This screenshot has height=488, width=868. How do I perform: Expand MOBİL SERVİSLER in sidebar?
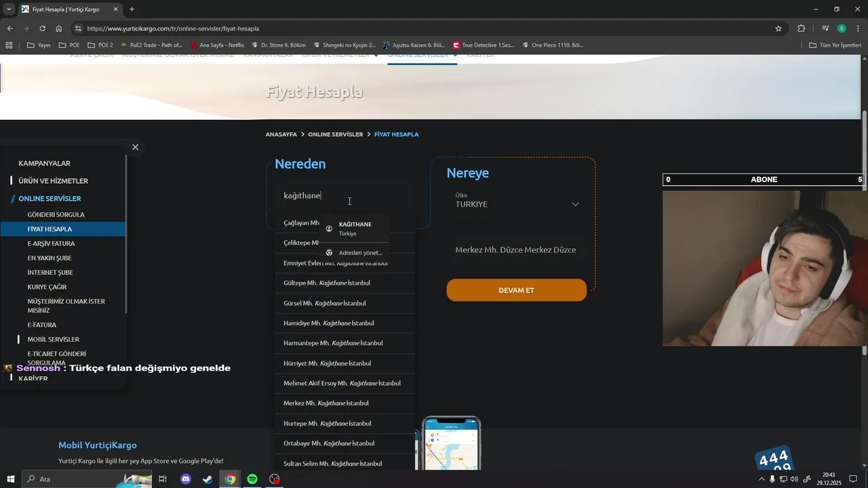coord(53,340)
